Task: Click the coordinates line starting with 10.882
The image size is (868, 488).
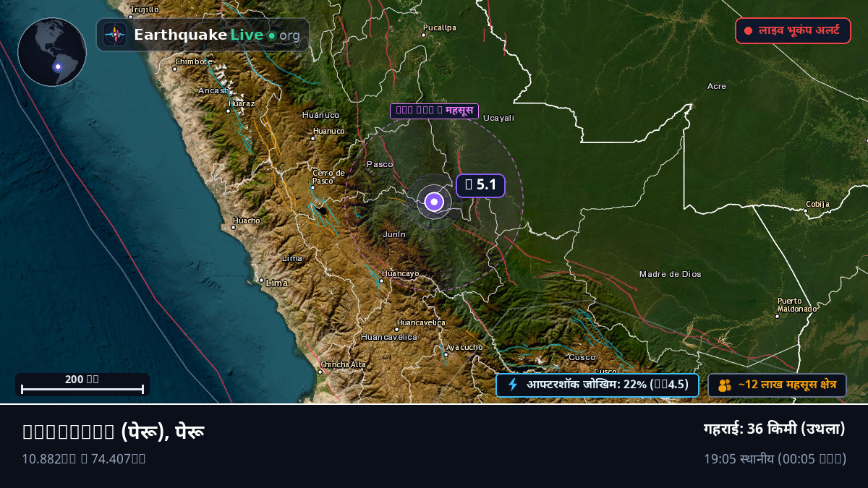Action: (84, 458)
